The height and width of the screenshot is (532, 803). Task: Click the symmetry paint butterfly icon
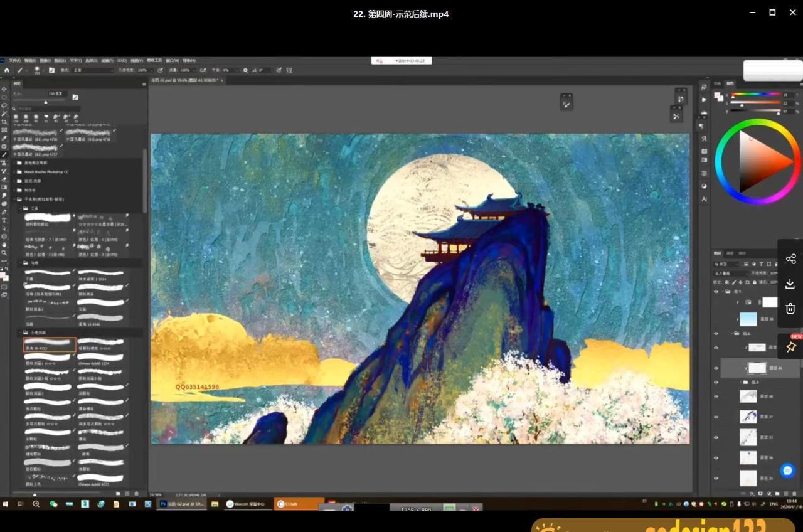pos(289,70)
